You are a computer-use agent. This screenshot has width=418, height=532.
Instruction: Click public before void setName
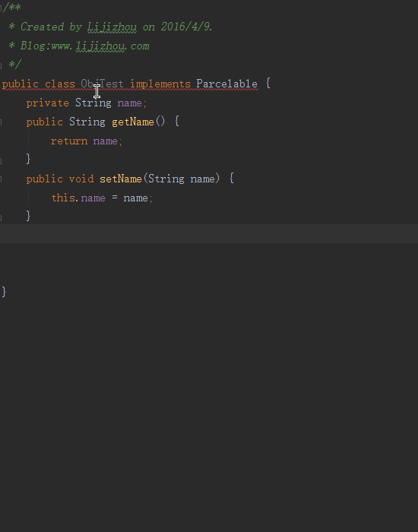[x=44, y=179]
